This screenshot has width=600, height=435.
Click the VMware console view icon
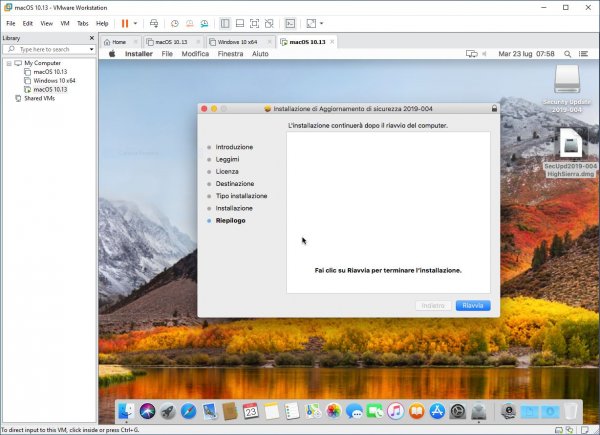pyautogui.click(x=290, y=23)
